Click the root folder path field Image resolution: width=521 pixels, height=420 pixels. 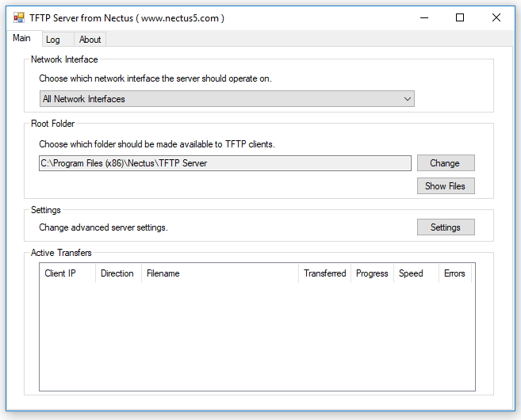225,163
